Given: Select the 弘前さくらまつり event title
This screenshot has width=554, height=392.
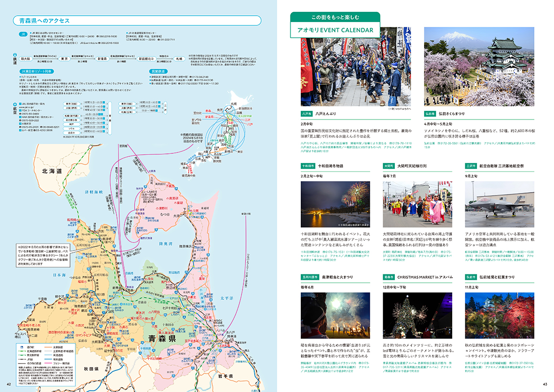Looking at the screenshot, I should [x=452, y=114].
